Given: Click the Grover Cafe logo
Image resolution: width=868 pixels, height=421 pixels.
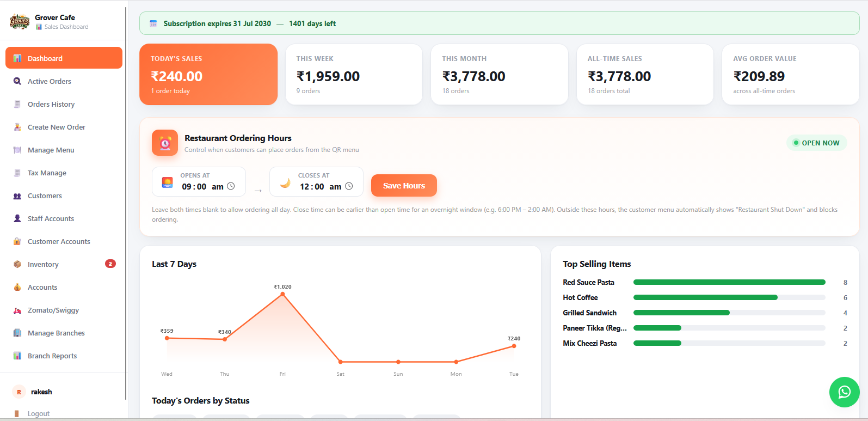Looking at the screenshot, I should tap(20, 22).
